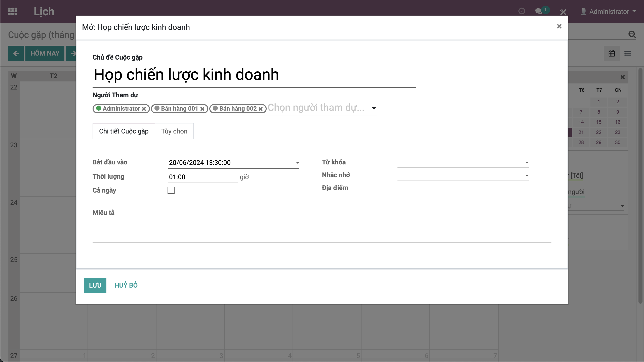Select the Chi tiết Cuộc gặp tab
Screen dimensions: 644x362
pyautogui.click(x=124, y=131)
